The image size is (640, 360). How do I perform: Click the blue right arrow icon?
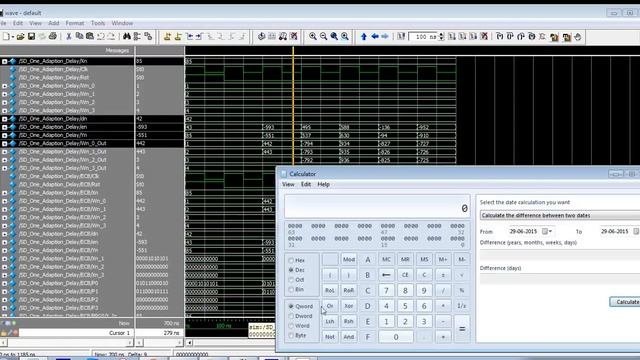[385, 37]
